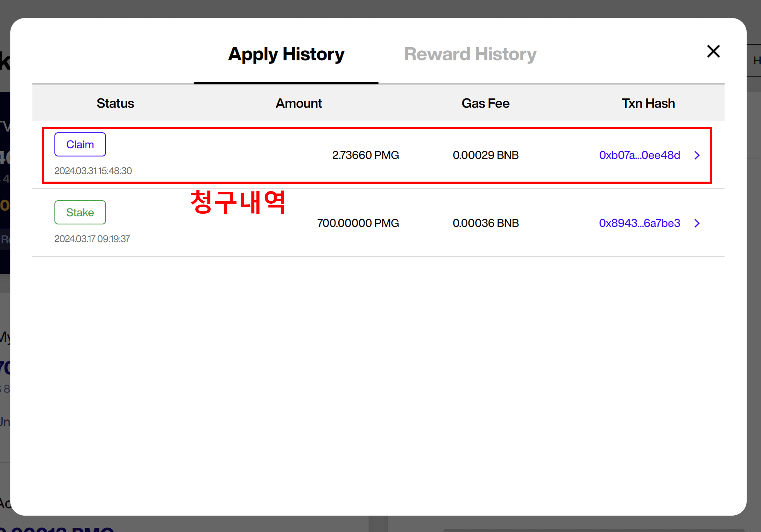Screen dimensions: 761x532
Task: Click the close X icon at top right
Action: tap(713, 52)
